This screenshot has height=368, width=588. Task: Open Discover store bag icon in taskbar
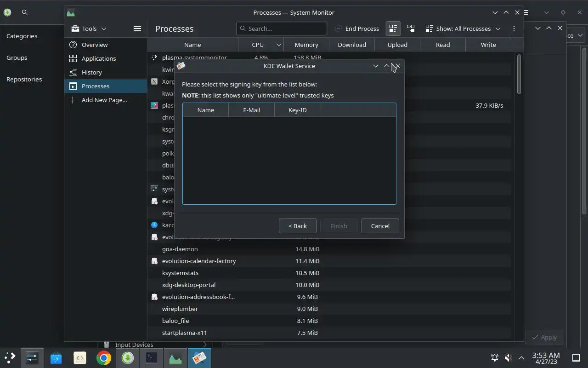tap(56, 357)
